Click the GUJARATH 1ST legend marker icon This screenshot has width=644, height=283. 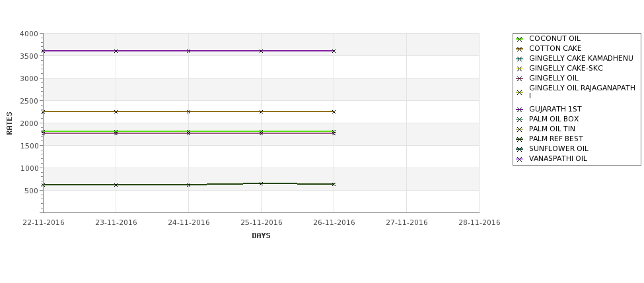coord(519,110)
